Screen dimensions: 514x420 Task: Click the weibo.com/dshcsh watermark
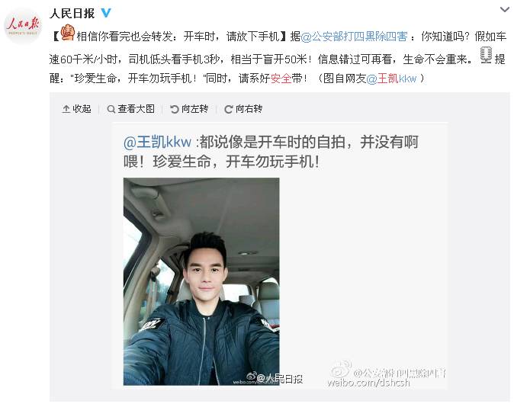369,383
